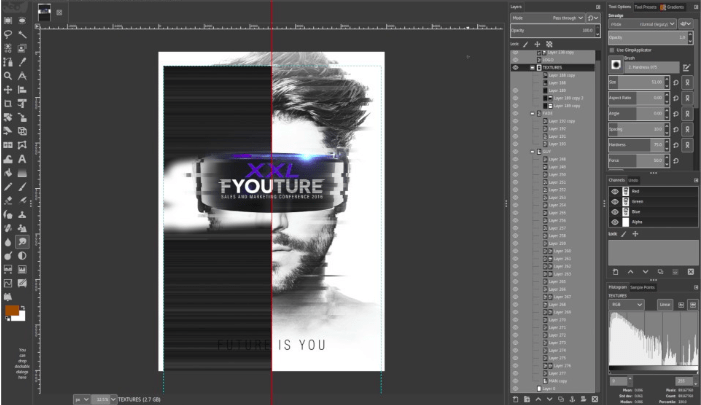The height and width of the screenshot is (405, 701).
Task: Switch to the Undo history tab
Action: (633, 180)
